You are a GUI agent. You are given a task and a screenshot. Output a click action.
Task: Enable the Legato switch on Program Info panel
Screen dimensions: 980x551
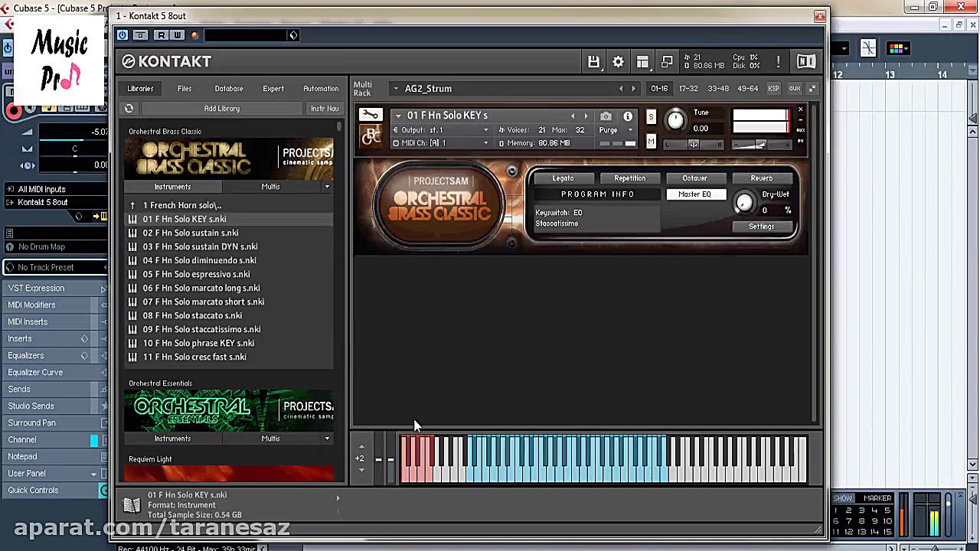coord(563,178)
